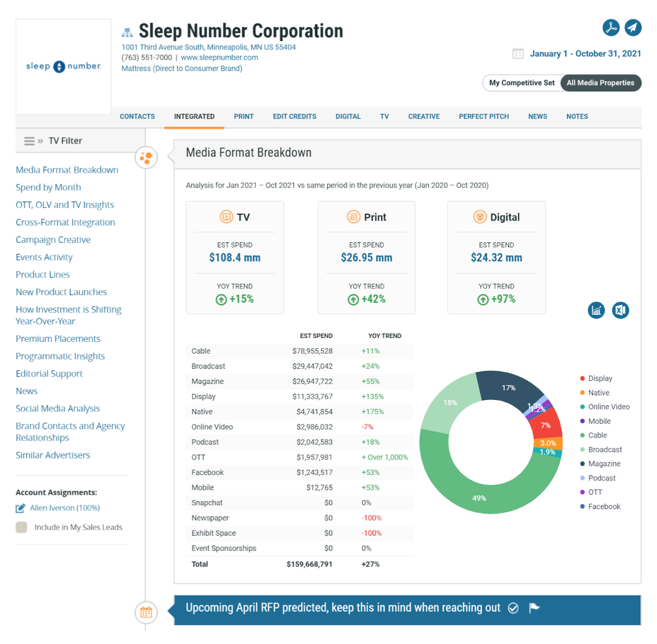Toggle Mobile legend entry
The width and height of the screenshot is (657, 644).
pyautogui.click(x=595, y=421)
